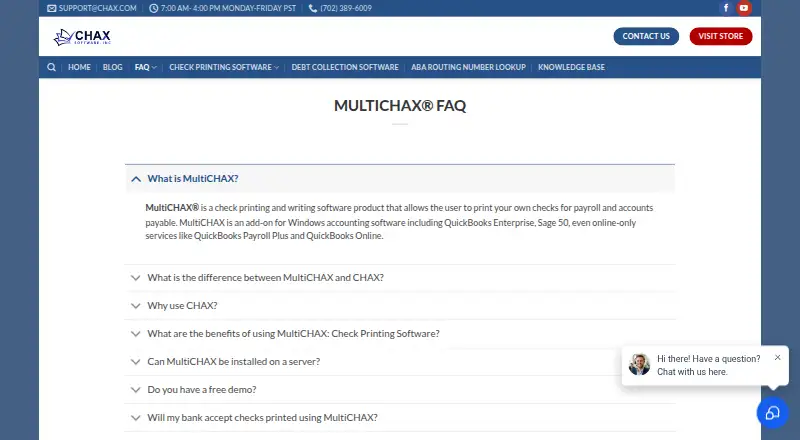Viewport: 800px width, 440px height.
Task: Expand 'Can MultiCHAX be installed on a server?'
Action: pyautogui.click(x=400, y=362)
